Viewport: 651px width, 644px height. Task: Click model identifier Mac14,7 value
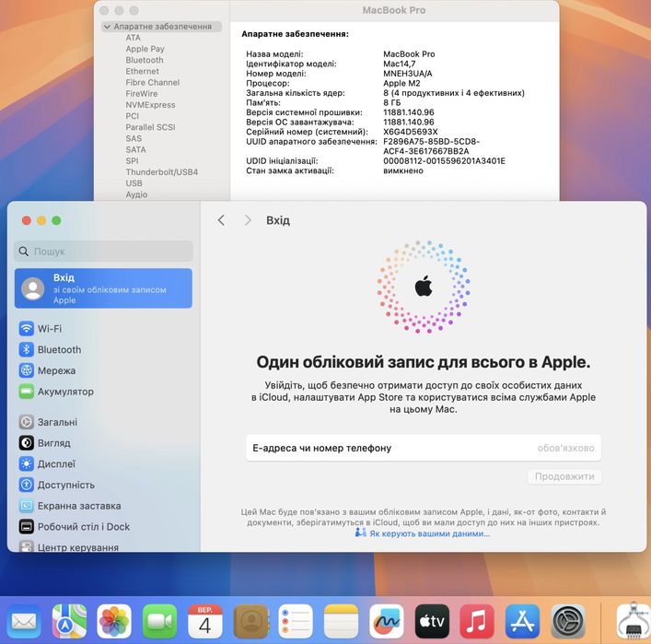point(399,64)
